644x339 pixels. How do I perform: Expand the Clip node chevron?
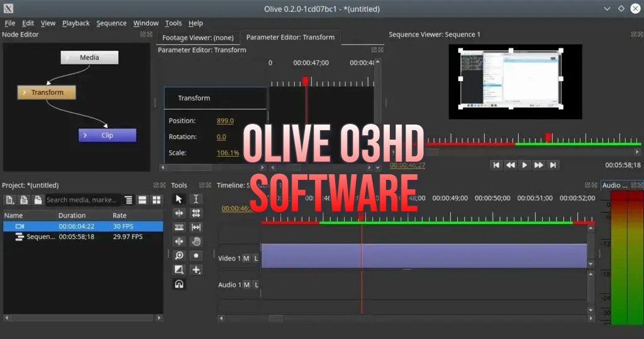pos(85,135)
